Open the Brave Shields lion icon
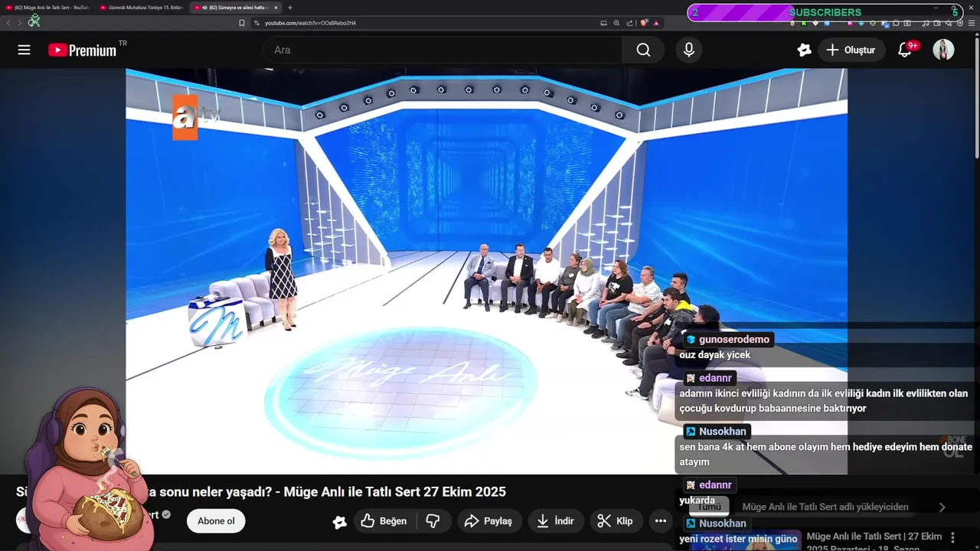The image size is (980, 551). (x=645, y=23)
